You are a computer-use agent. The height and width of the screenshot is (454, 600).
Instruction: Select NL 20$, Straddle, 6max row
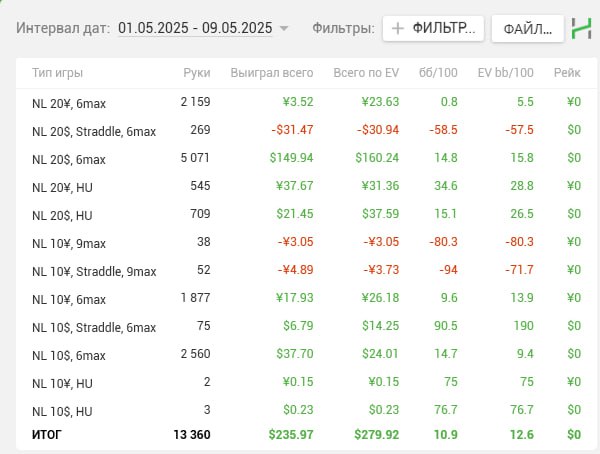[x=307, y=130]
